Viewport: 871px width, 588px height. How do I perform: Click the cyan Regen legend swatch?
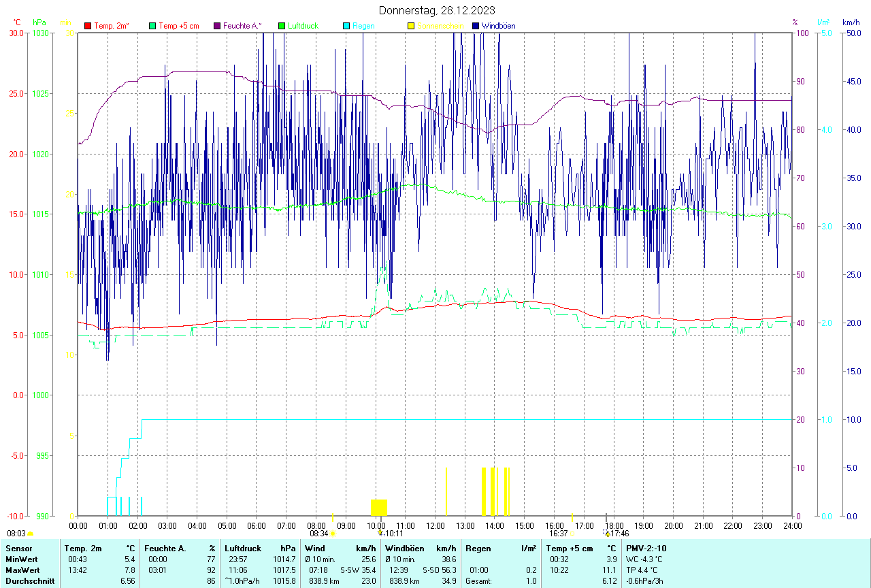coord(346,26)
